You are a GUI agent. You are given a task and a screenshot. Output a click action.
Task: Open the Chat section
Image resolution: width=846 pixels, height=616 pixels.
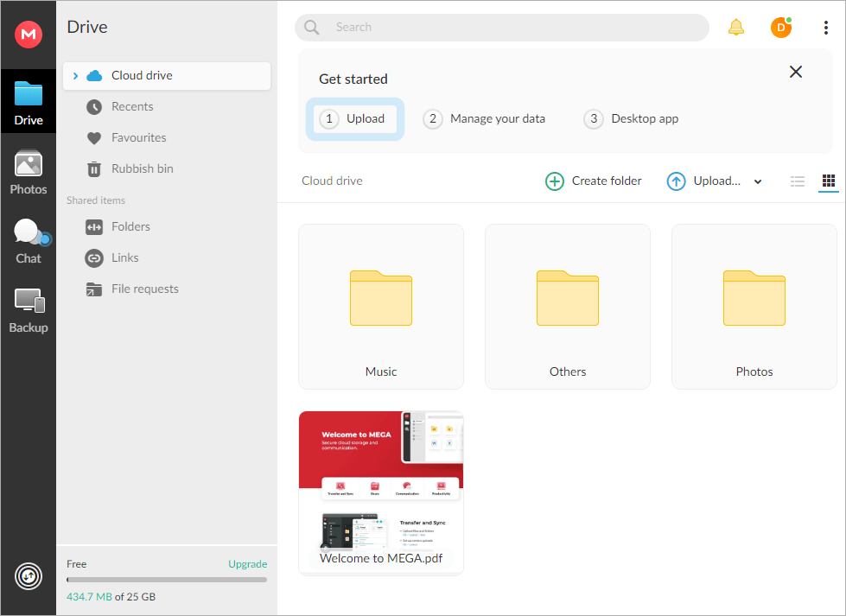[29, 241]
